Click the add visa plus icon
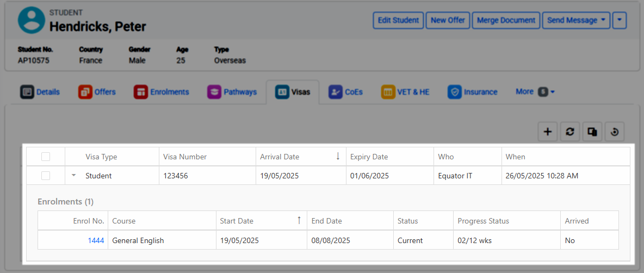The image size is (644, 273). 548,132
